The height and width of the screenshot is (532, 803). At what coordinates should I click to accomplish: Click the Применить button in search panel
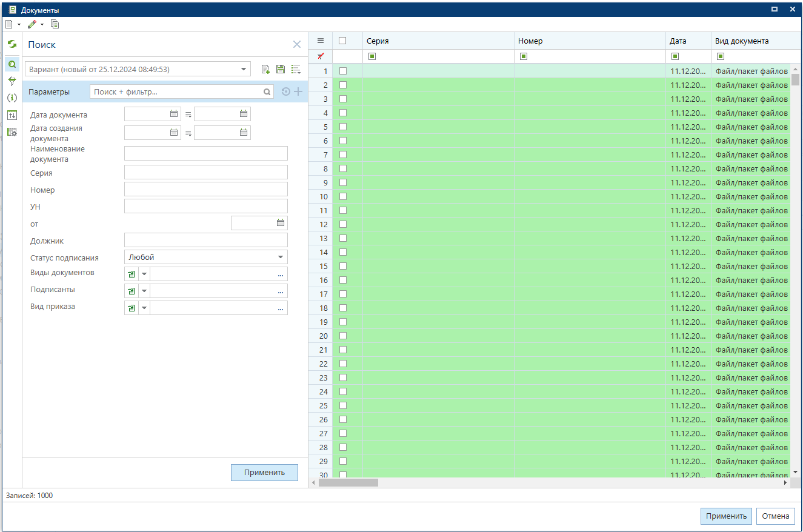[x=264, y=473]
